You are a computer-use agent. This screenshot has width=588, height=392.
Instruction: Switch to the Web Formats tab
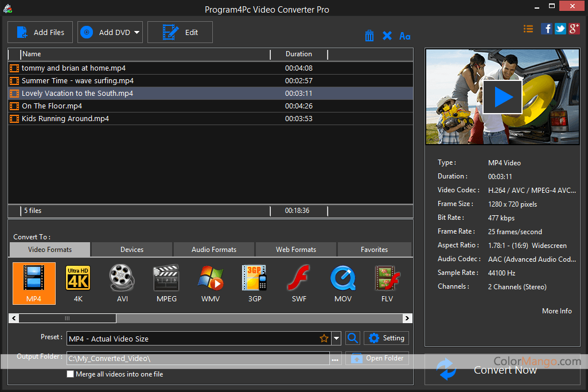point(296,250)
